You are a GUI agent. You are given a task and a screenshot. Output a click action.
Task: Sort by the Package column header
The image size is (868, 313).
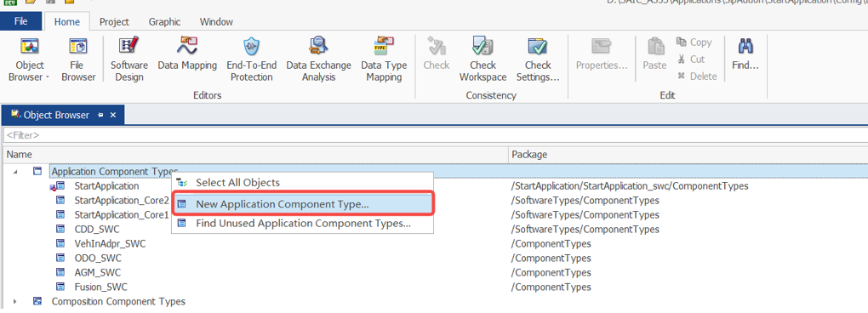688,154
